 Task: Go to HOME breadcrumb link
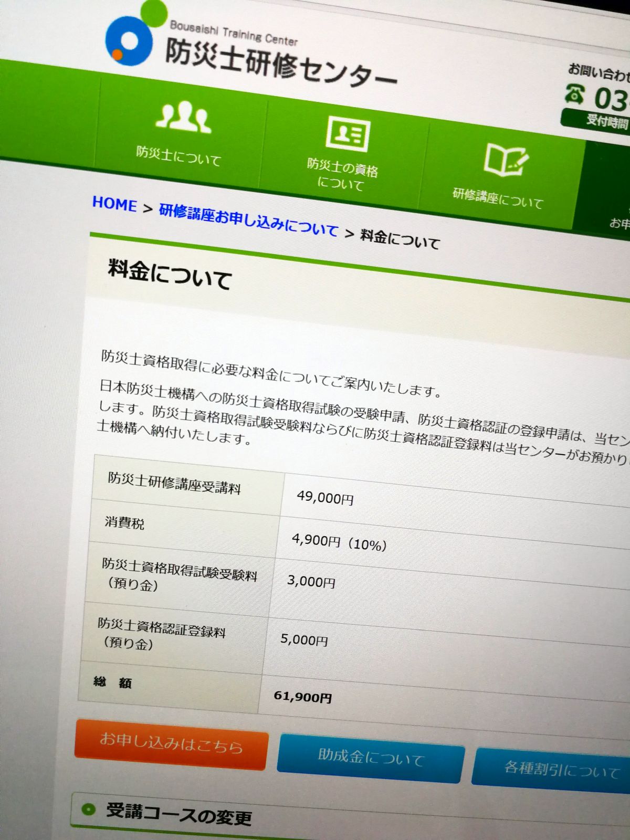click(114, 204)
